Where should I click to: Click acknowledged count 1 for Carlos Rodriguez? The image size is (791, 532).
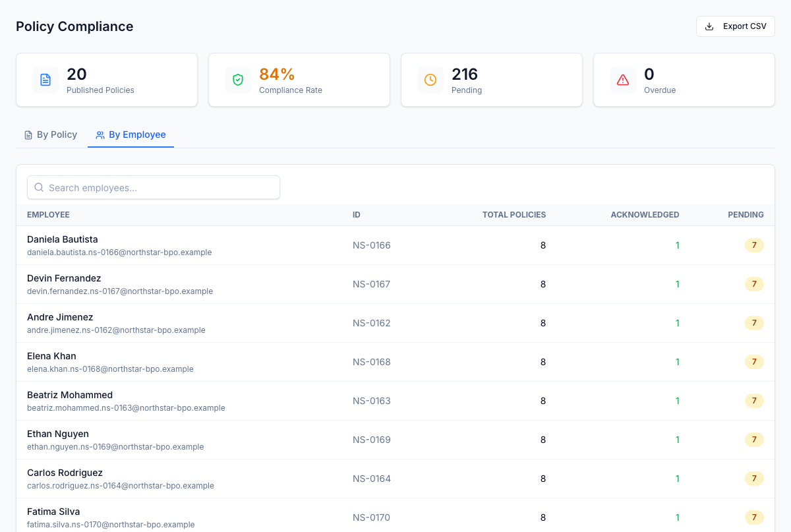point(677,479)
